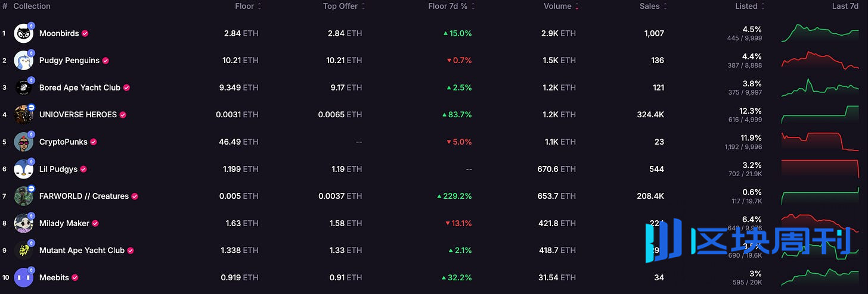Viewport: 868px width, 294px height.
Task: Click the Moonbirds collection avatar
Action: click(24, 34)
